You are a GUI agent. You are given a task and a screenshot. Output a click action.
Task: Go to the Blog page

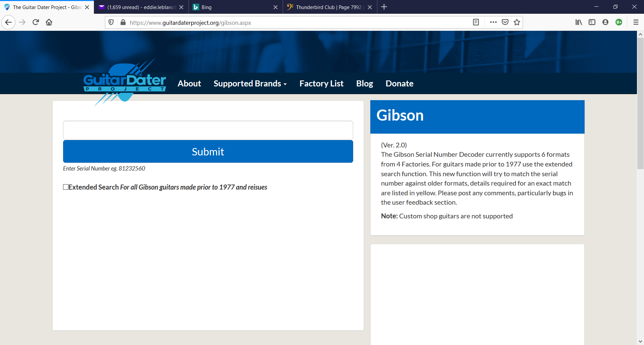tap(365, 83)
